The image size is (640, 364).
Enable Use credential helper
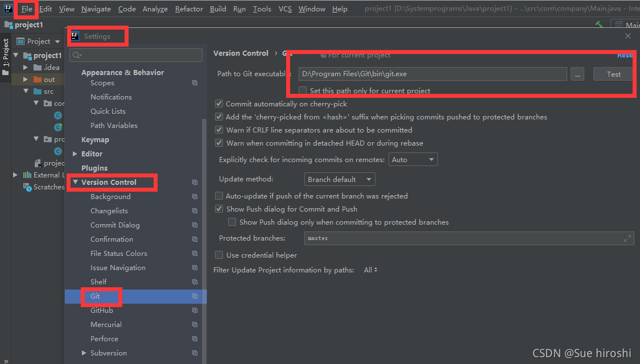(219, 255)
